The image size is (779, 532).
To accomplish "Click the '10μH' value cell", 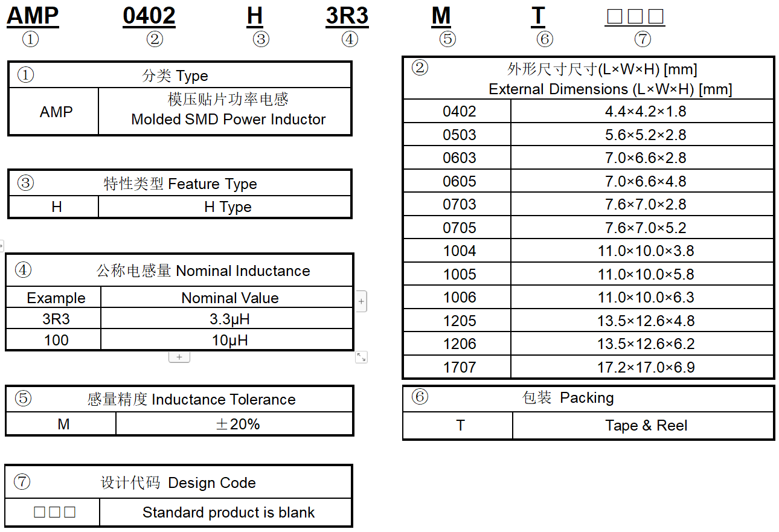I will [227, 340].
